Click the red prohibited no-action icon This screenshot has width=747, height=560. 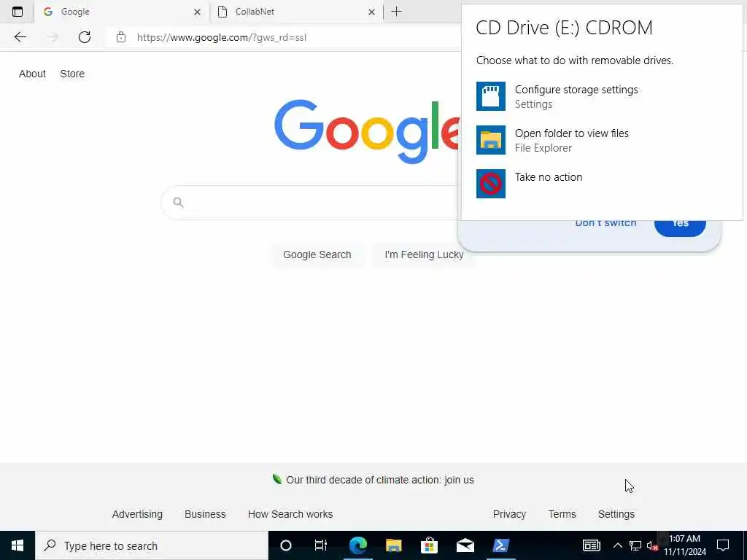coord(491,183)
